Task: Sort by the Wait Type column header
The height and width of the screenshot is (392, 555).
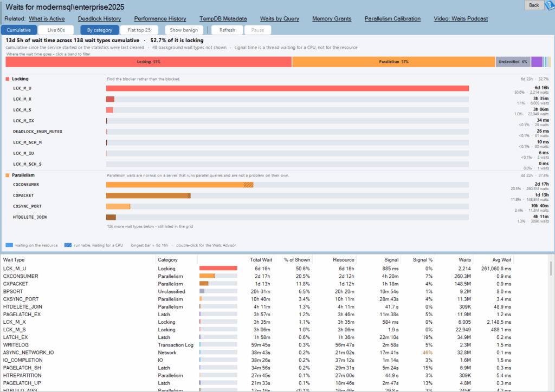Action: (x=78, y=260)
